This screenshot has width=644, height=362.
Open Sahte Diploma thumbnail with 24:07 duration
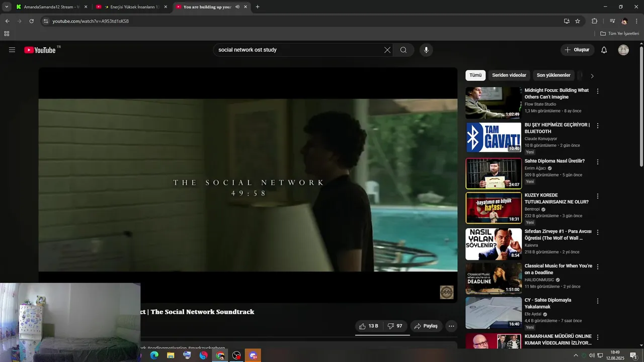point(494,173)
